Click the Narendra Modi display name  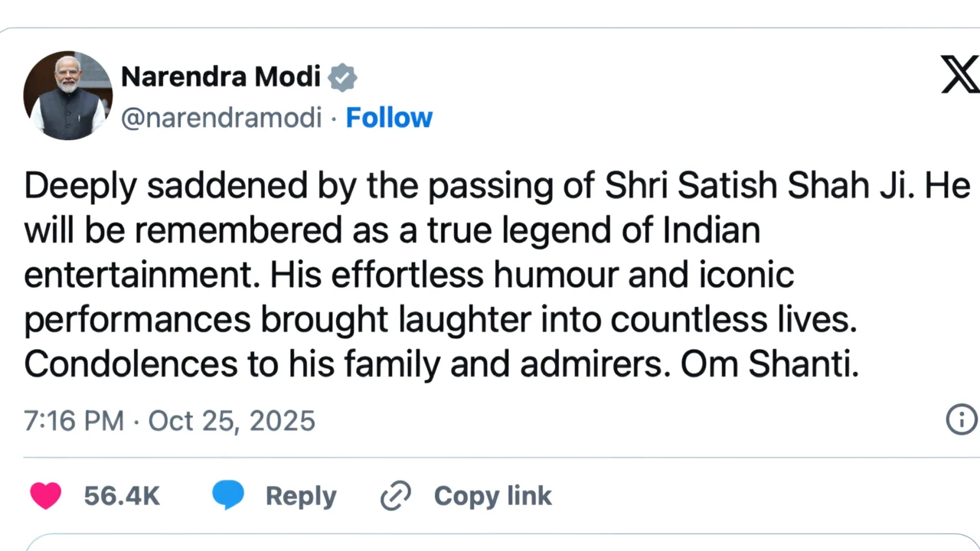pos(220,77)
